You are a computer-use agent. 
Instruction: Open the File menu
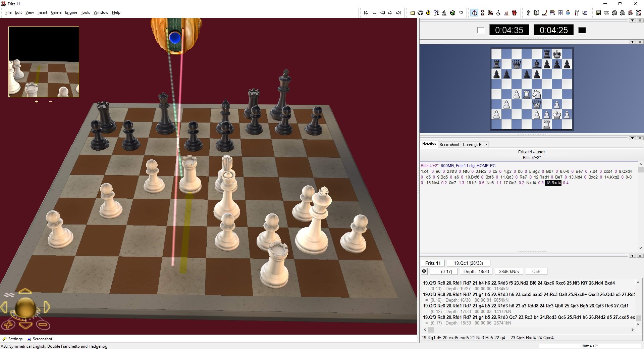(x=8, y=12)
